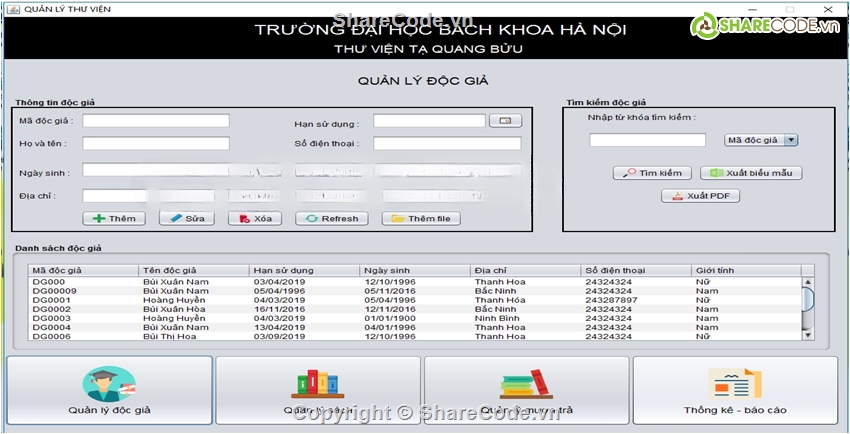Image resolution: width=850 pixels, height=434 pixels.
Task: Focus the Địa chỉ input field
Action: click(114, 196)
